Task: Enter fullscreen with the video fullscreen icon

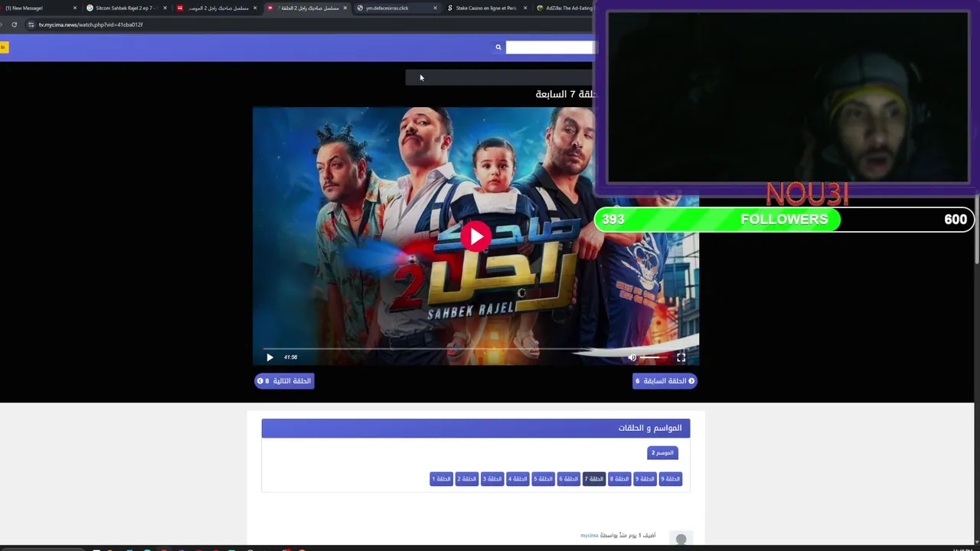Action: point(681,357)
